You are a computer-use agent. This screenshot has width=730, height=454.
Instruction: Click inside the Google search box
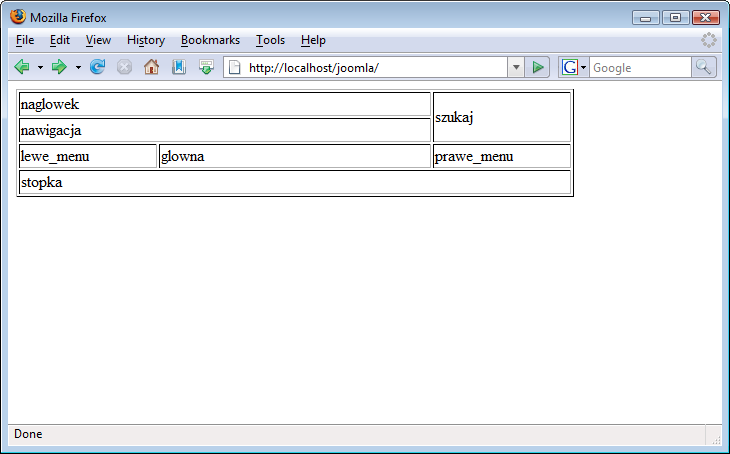pyautogui.click(x=638, y=67)
